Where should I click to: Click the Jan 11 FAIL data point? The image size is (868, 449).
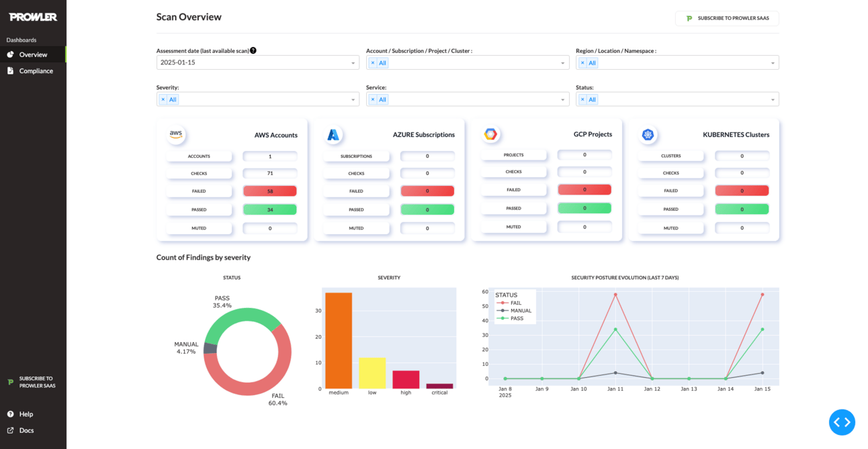point(615,295)
